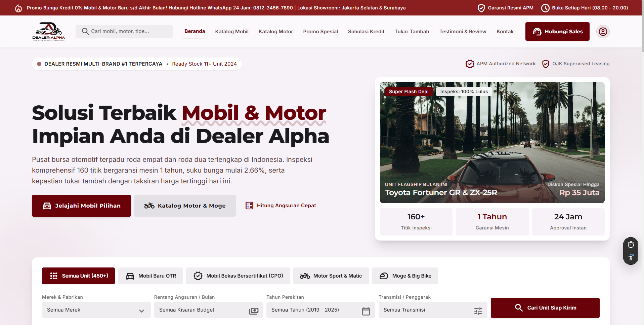Select Mobil Bekas Bersertifikat (CPO) tab
The width and height of the screenshot is (644, 325).
tap(238, 276)
